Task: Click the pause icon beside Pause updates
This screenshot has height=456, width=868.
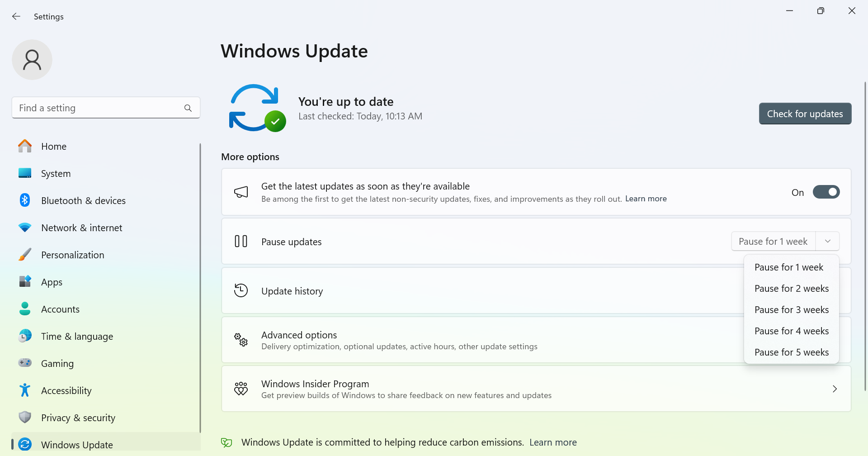Action: tap(241, 241)
